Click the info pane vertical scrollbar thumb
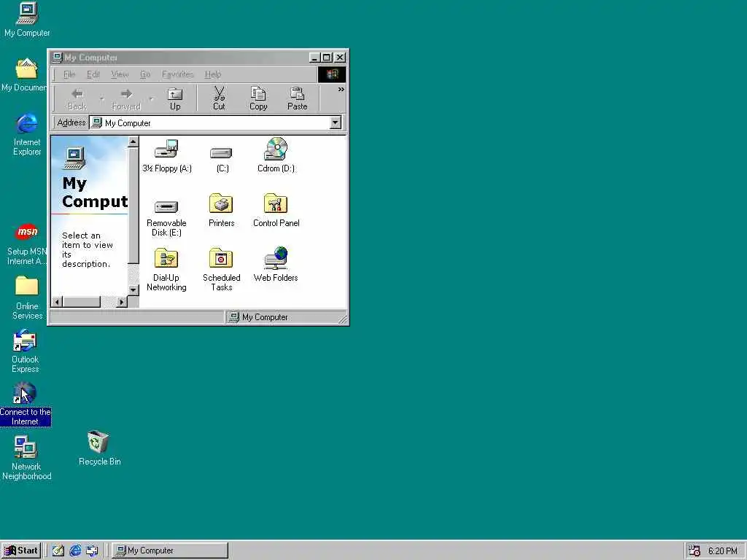The height and width of the screenshot is (560, 747). click(x=133, y=205)
